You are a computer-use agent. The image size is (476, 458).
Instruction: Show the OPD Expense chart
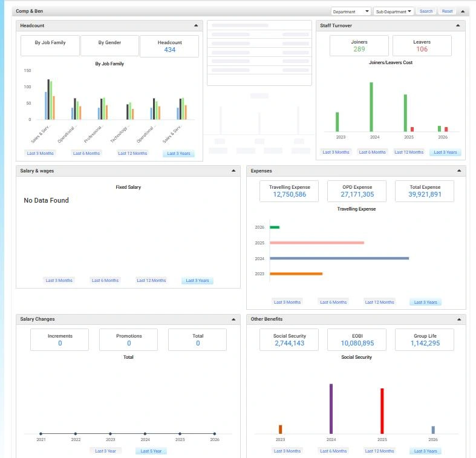pyautogui.click(x=357, y=191)
